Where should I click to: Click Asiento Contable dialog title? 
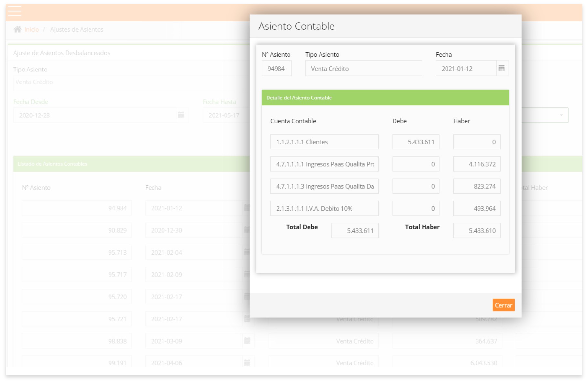click(x=297, y=26)
